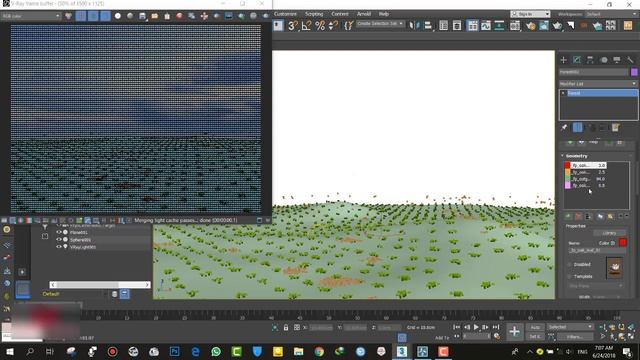
Task: Open the Selected key filter dropdown
Action: [570, 327]
